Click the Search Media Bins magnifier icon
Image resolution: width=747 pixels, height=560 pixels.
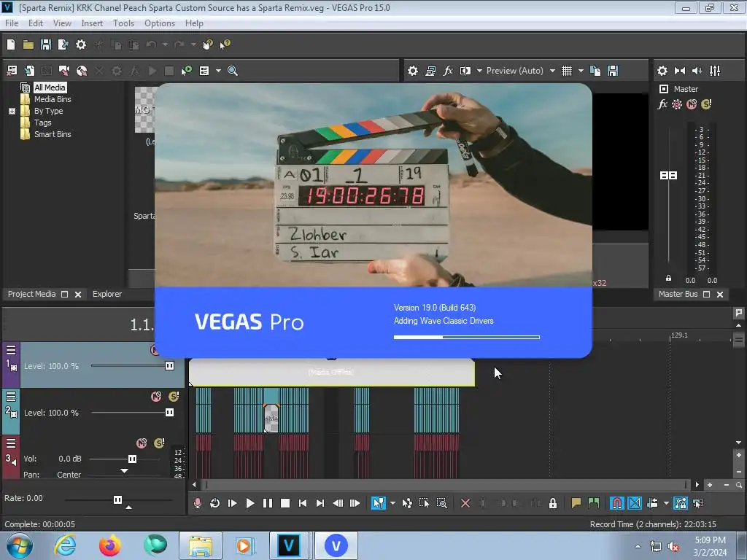[x=233, y=71]
